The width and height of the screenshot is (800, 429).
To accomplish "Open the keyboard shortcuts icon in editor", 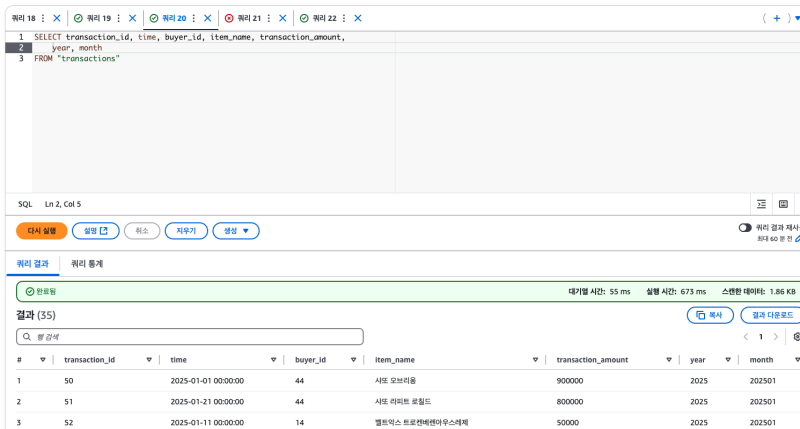I will click(783, 204).
